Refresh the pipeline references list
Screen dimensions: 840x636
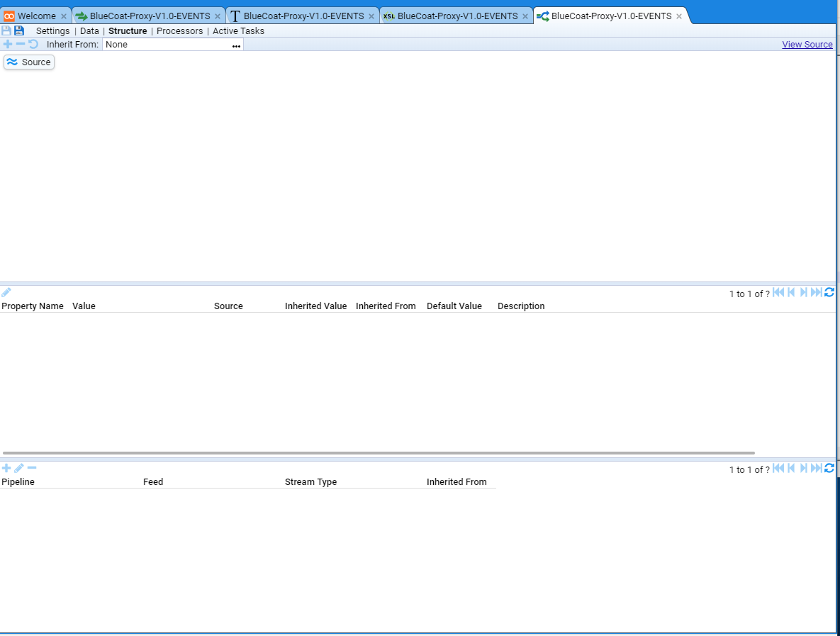click(829, 469)
